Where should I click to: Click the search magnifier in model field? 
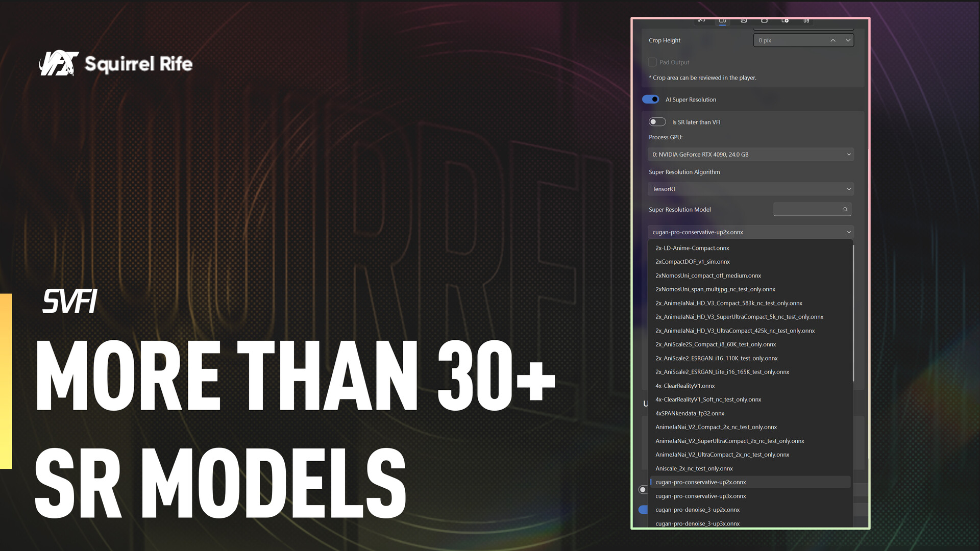(x=845, y=209)
